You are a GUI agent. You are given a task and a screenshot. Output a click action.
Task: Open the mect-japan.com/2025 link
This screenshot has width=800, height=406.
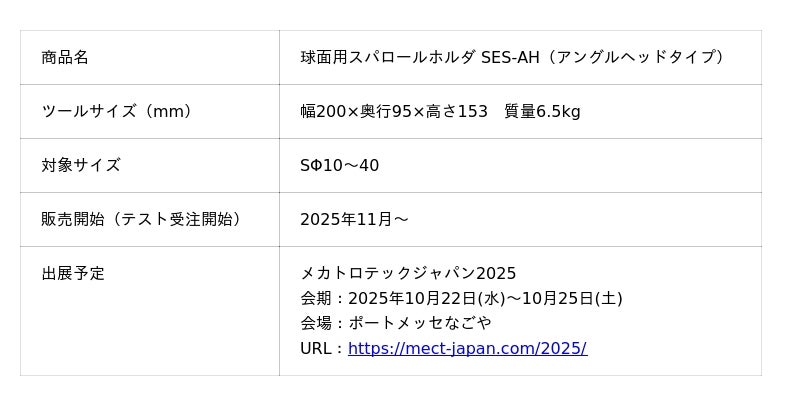[x=467, y=348]
